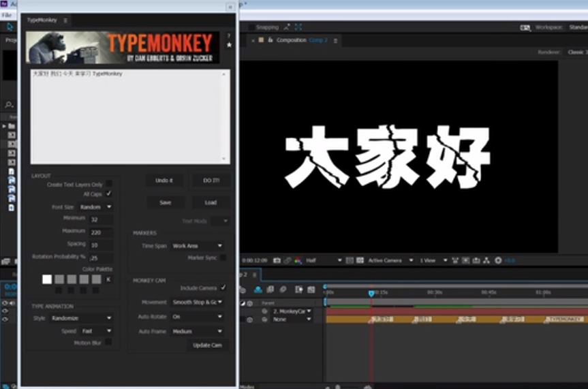Pick the white Color Palette swatch
Image resolution: width=588 pixels, height=389 pixels.
pyautogui.click(x=47, y=279)
